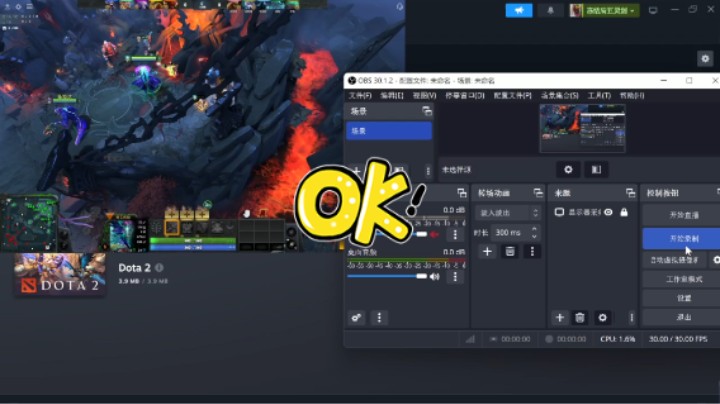720x404 pixels.
Task: Open Advanced Audio Properties gears icon
Action: [356, 318]
